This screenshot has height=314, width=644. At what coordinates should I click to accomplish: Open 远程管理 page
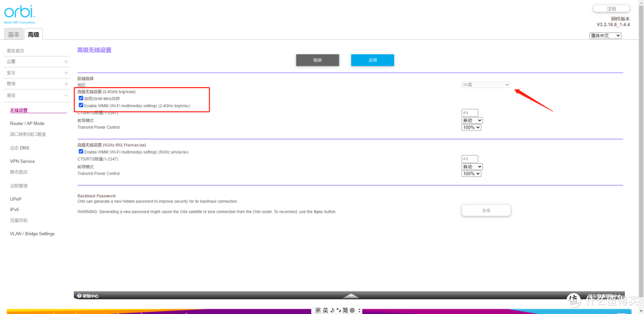[x=18, y=185]
